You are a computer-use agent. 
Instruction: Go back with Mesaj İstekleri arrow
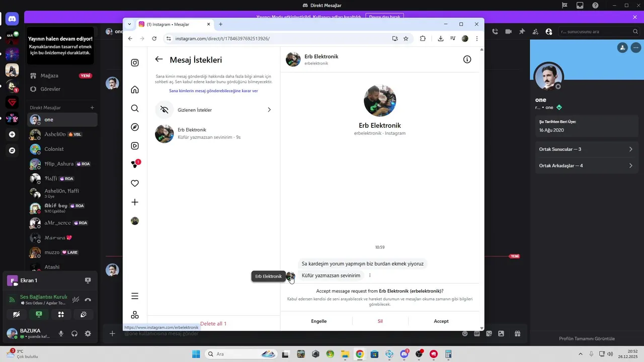pyautogui.click(x=159, y=59)
